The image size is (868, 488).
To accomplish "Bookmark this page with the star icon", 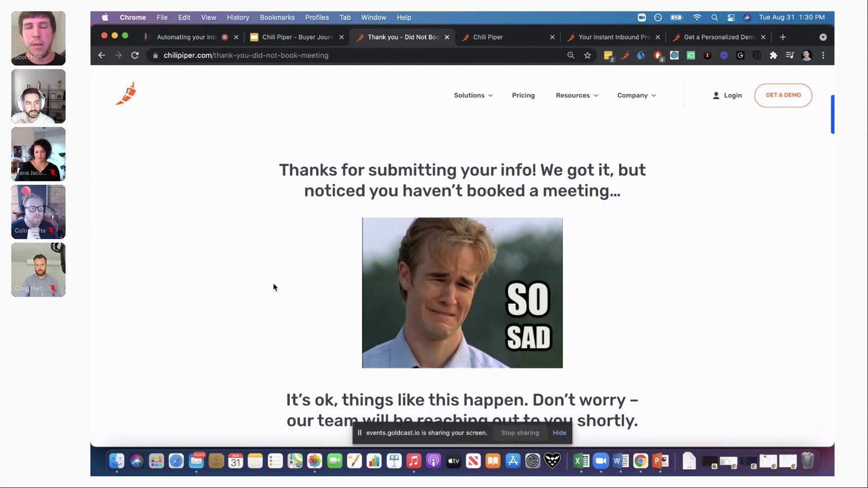I will [587, 55].
